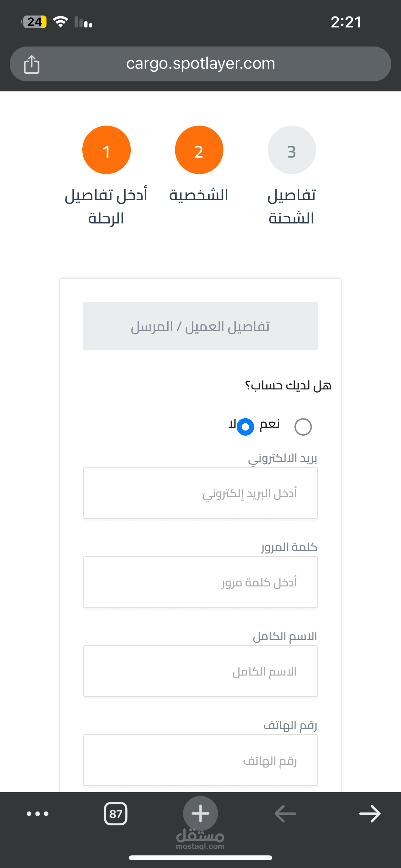
Task: Open a new tab with plus button
Action: point(200,813)
